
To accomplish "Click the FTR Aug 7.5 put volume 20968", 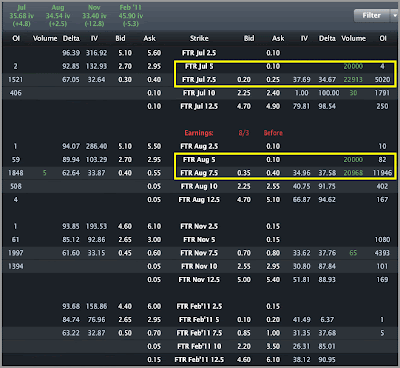I will click(353, 173).
